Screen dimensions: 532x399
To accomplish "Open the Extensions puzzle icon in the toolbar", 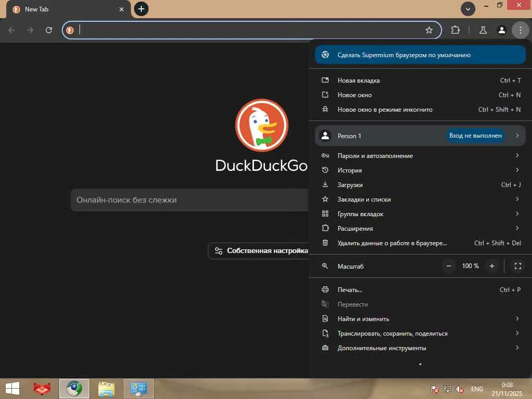I will tap(455, 30).
